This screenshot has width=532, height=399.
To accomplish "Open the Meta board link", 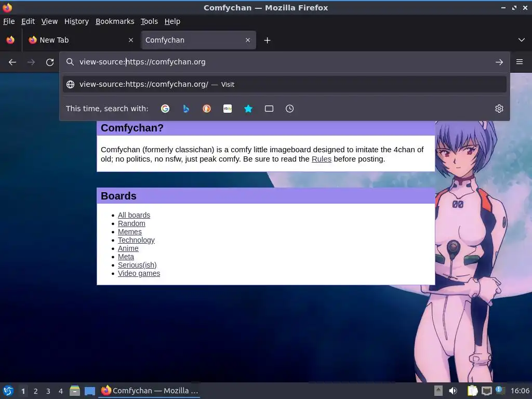I will click(x=126, y=257).
